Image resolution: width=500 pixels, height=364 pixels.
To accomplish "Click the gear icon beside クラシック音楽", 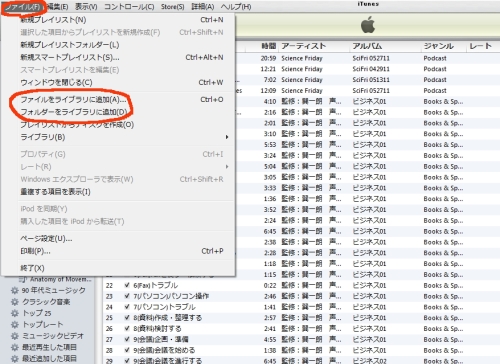I will (x=15, y=302).
